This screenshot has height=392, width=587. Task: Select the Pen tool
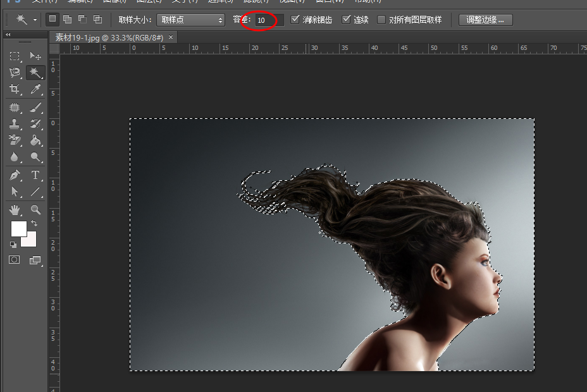pyautogui.click(x=15, y=175)
